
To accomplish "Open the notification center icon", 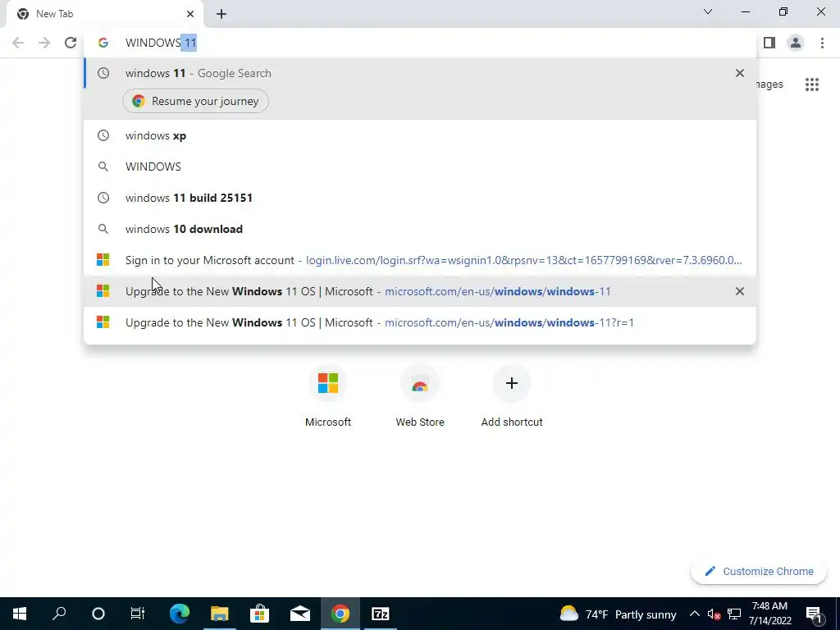I will pyautogui.click(x=813, y=614).
